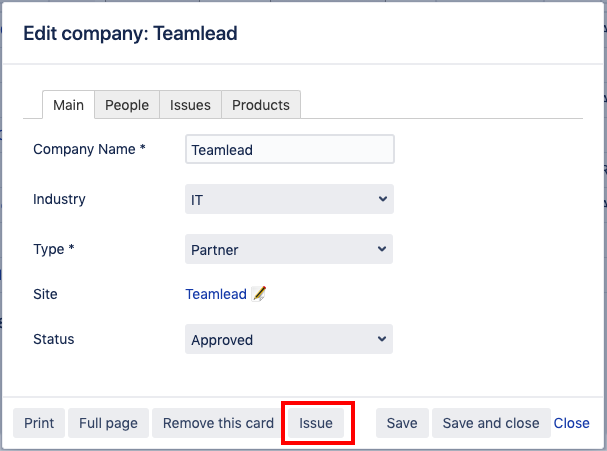Expand the Status dropdown showing Approved

tap(289, 340)
